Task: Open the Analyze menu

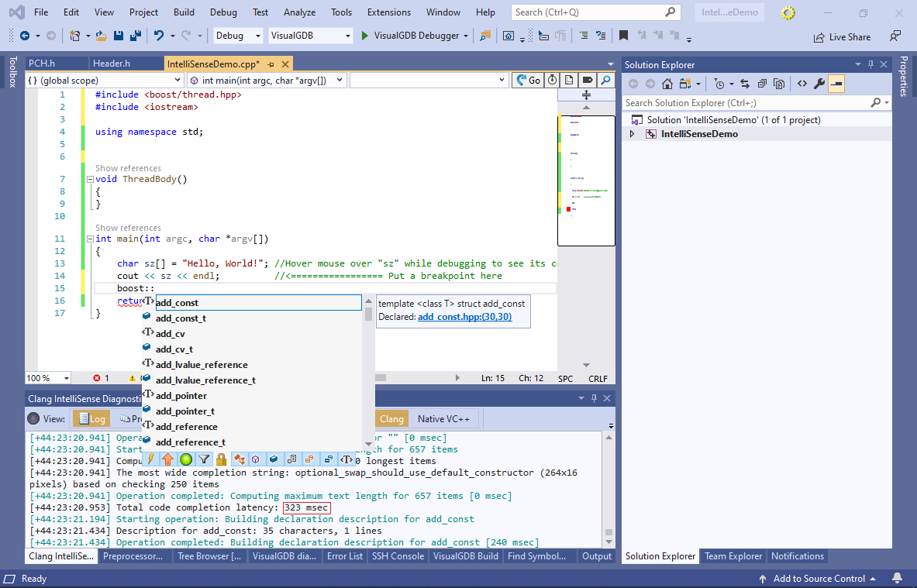Action: pos(299,12)
